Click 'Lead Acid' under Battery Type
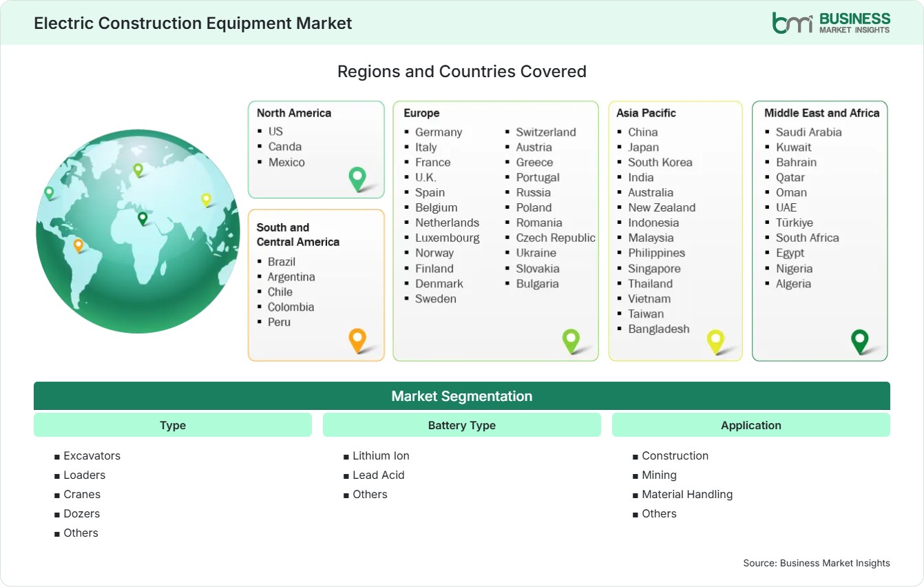Viewport: 924px width, 587px height. pos(379,475)
